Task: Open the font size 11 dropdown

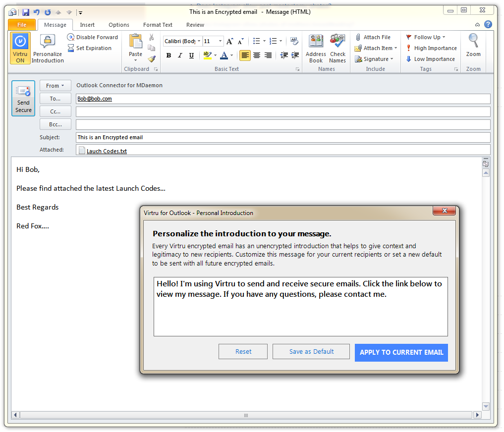Action: 220,41
